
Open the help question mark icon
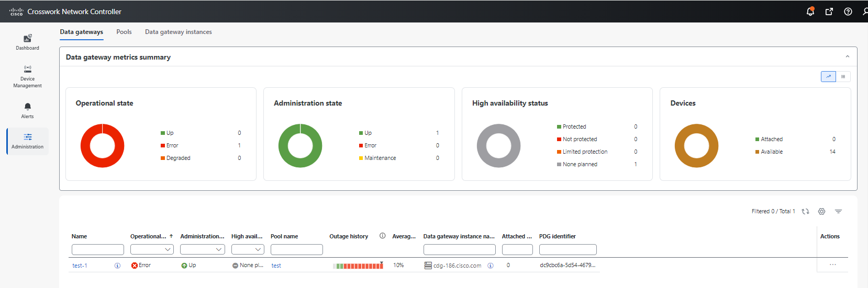848,11
